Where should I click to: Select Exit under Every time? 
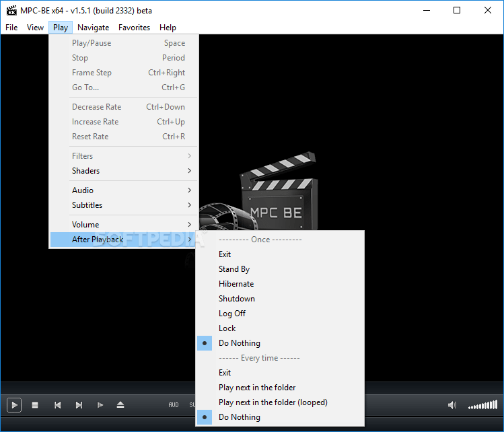(x=280, y=373)
